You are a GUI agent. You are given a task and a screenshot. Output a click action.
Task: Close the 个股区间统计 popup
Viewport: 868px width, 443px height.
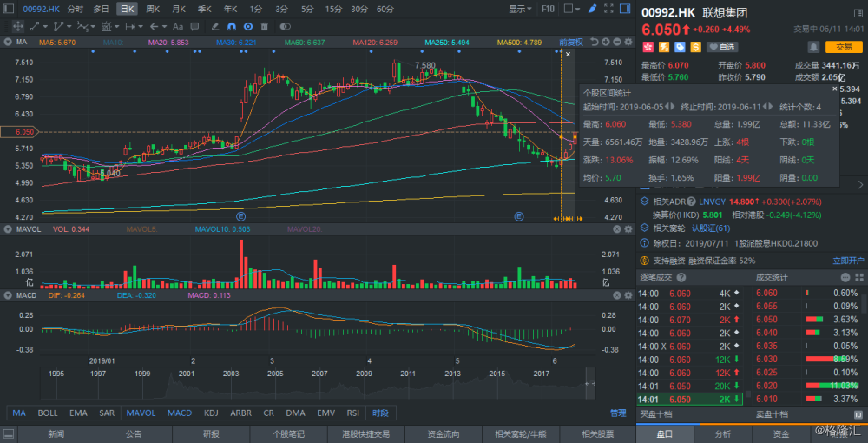[x=835, y=89]
